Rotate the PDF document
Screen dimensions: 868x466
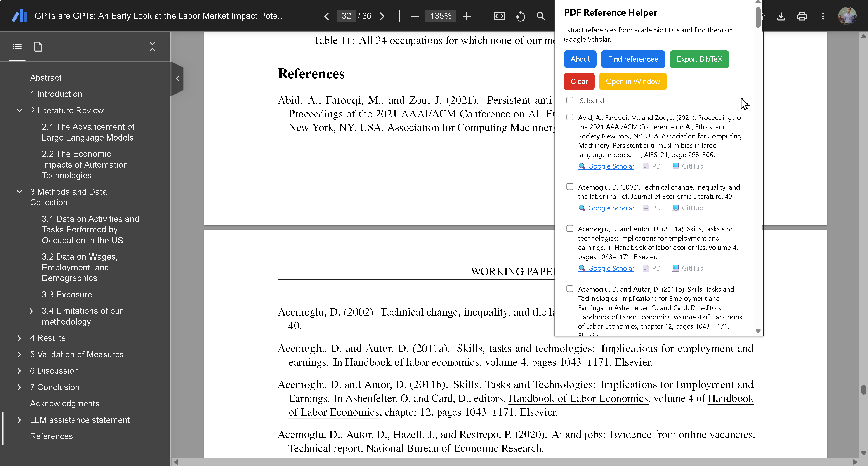coord(520,16)
